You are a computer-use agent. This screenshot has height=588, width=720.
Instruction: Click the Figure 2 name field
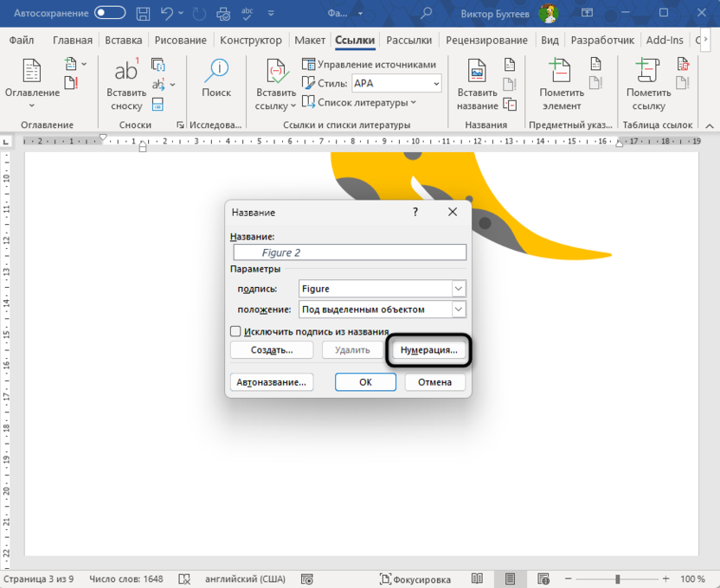click(350, 252)
